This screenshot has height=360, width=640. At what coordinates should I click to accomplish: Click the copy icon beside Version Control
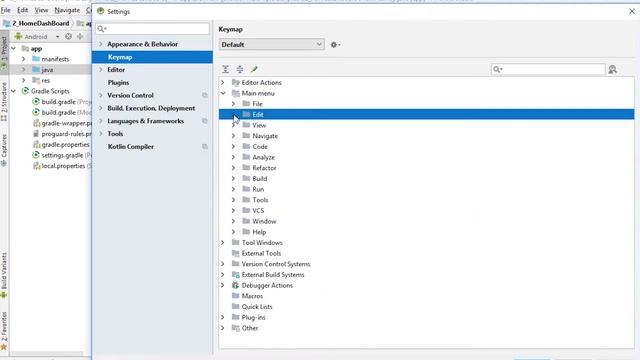click(x=205, y=95)
